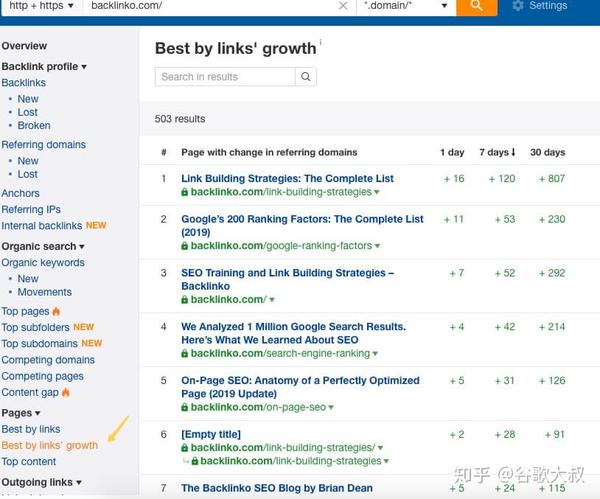Viewport: 600px width, 499px height.
Task: Click the + 126 value in row 5
Action: point(552,381)
